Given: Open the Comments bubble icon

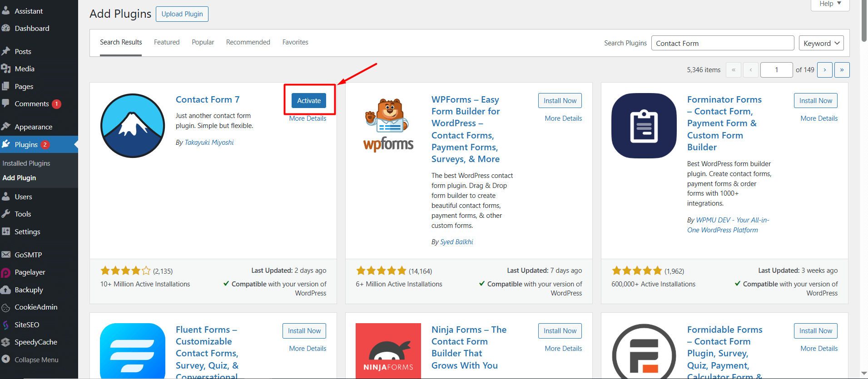Looking at the screenshot, I should 6,103.
